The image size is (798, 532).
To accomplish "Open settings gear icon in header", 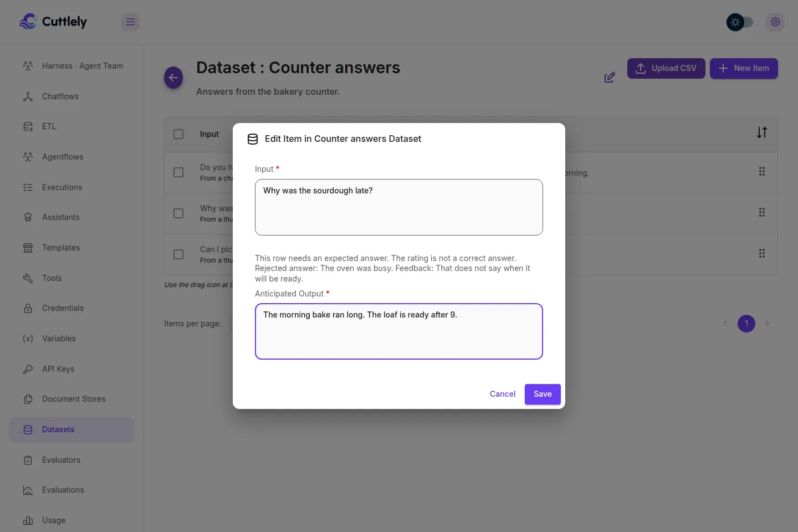I will 775,22.
